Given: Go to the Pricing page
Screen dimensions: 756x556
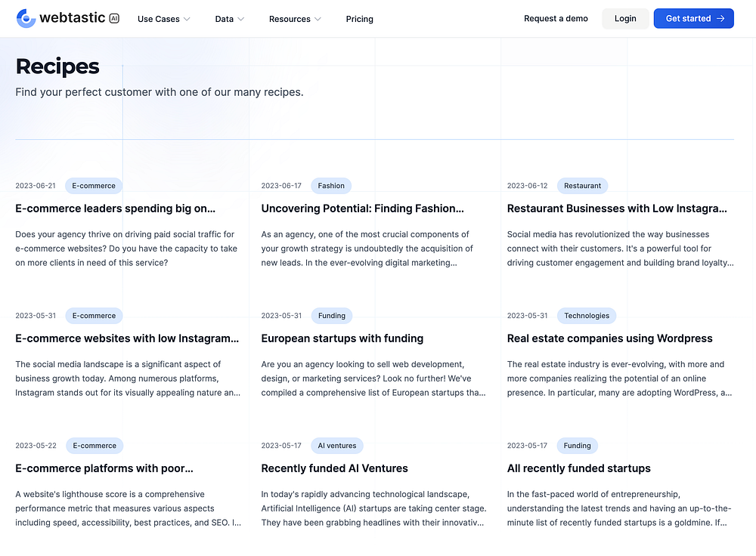Looking at the screenshot, I should (x=360, y=19).
